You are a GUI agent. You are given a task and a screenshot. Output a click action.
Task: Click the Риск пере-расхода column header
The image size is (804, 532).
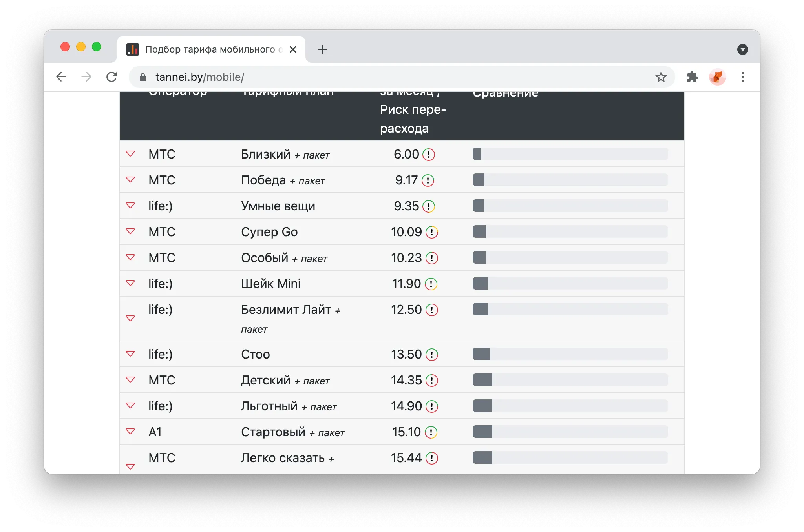click(413, 119)
